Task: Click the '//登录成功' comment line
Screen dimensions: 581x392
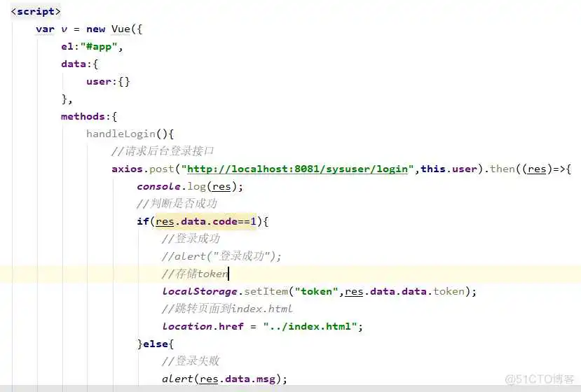Action: (x=191, y=239)
